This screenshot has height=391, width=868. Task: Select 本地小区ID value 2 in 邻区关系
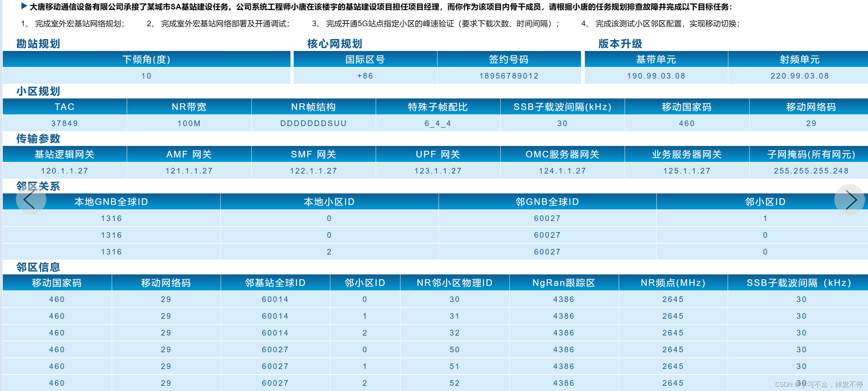coord(329,251)
